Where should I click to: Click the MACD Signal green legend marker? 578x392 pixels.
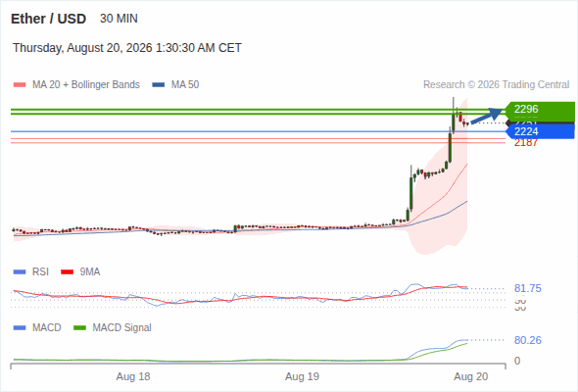click(79, 328)
